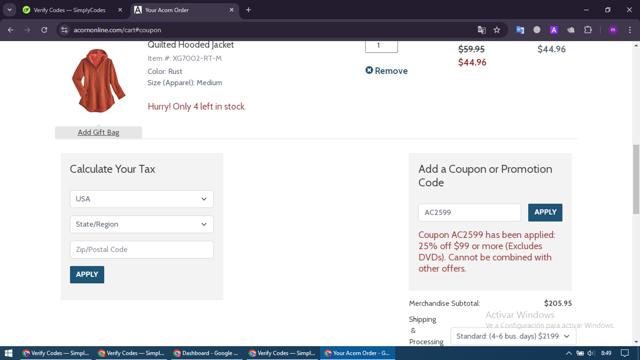
Task: Open the Google Translate extension icon
Action: [x=520, y=30]
